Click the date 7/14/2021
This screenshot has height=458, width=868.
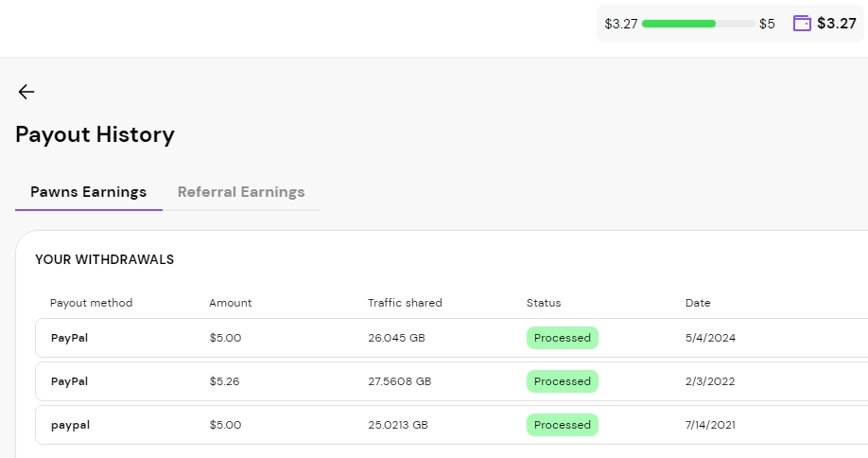point(710,425)
